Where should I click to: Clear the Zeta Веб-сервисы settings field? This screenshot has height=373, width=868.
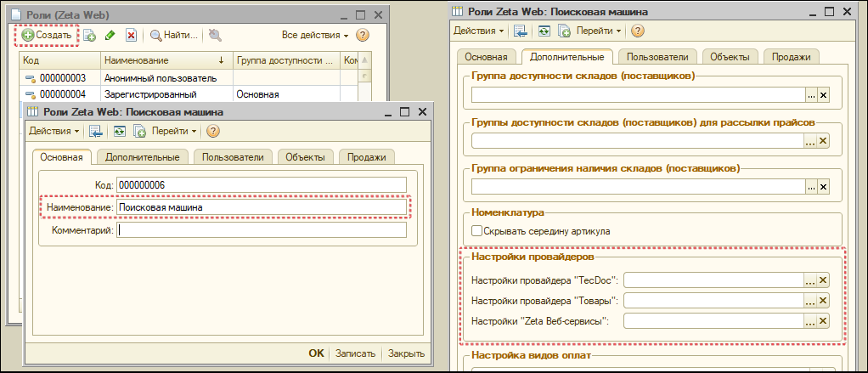823,321
